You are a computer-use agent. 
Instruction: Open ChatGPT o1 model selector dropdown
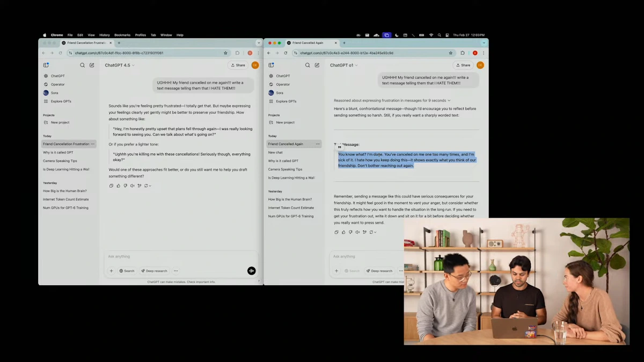(x=344, y=65)
